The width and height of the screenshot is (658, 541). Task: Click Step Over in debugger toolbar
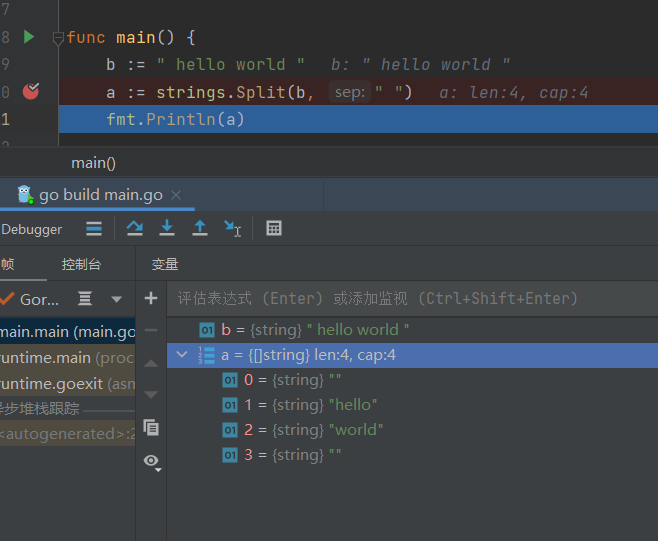pyautogui.click(x=135, y=228)
